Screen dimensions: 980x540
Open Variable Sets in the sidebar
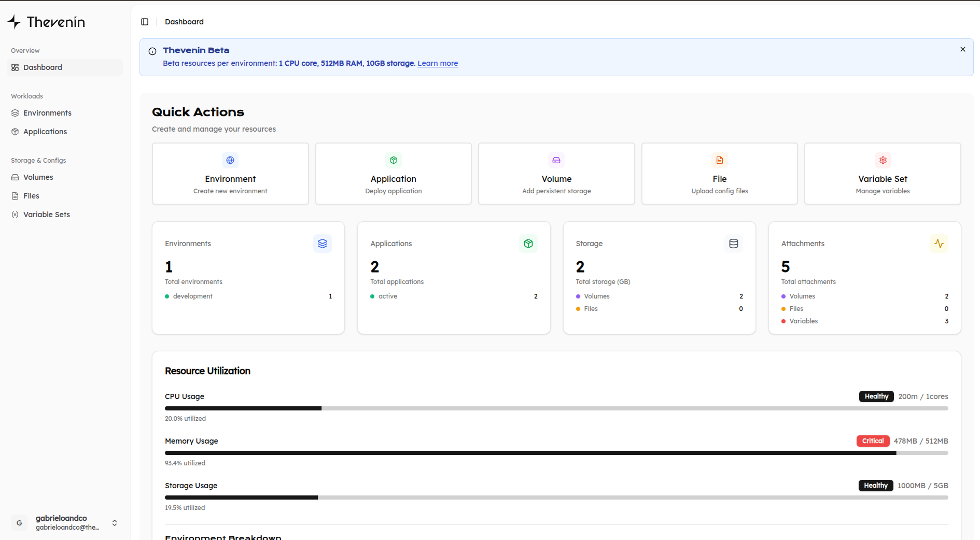pyautogui.click(x=65, y=215)
